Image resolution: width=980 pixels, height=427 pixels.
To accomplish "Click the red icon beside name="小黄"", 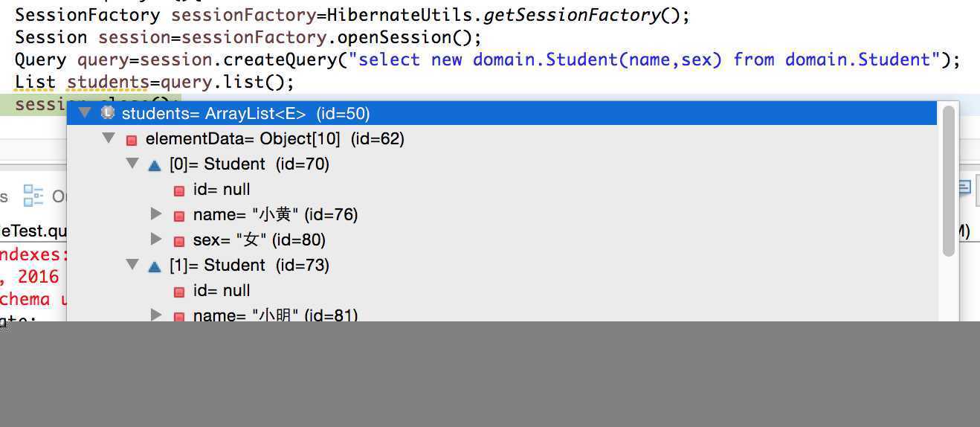I will [x=178, y=216].
